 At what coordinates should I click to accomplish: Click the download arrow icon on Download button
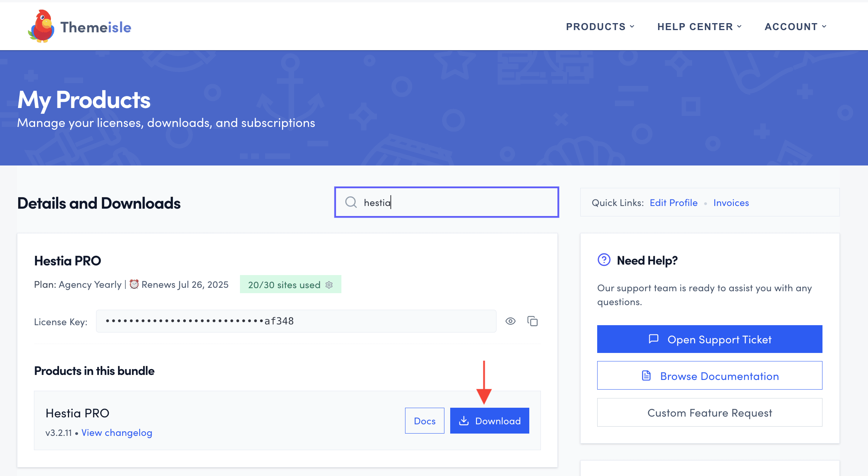coord(464,420)
